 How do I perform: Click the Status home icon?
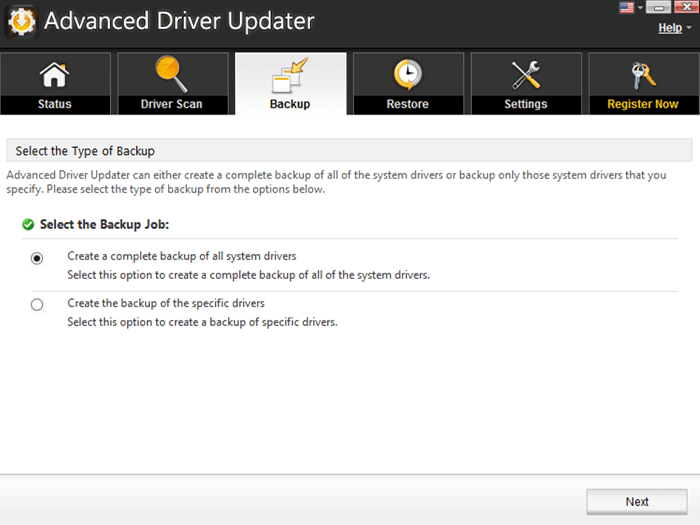click(54, 75)
